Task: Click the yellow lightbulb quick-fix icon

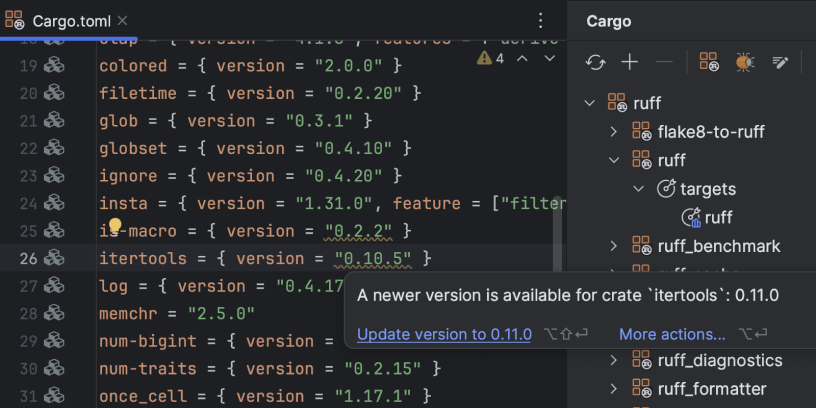Action: pos(114,226)
